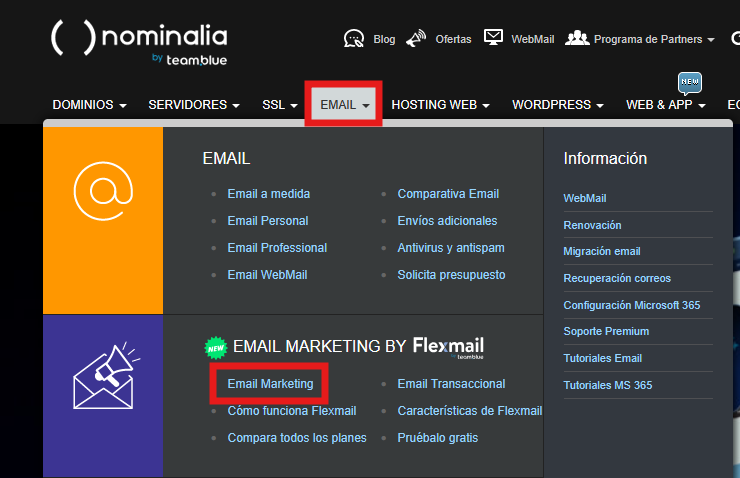
Task: Click the blue NEW bubble above Web & App
Action: tap(690, 83)
